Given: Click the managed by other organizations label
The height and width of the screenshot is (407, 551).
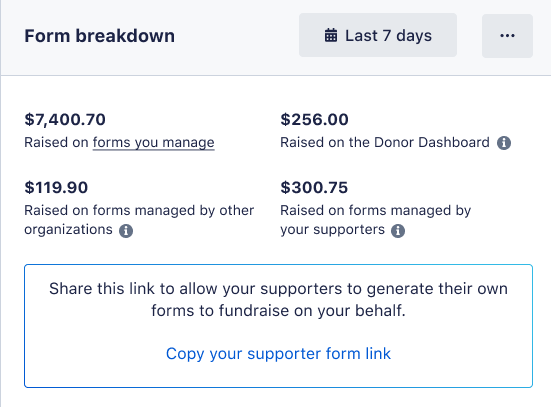Looking at the screenshot, I should point(139,220).
